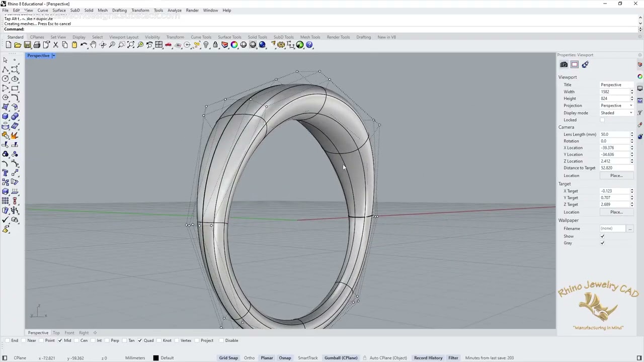
Task: Click the Rotation stepper arrows
Action: click(632, 141)
